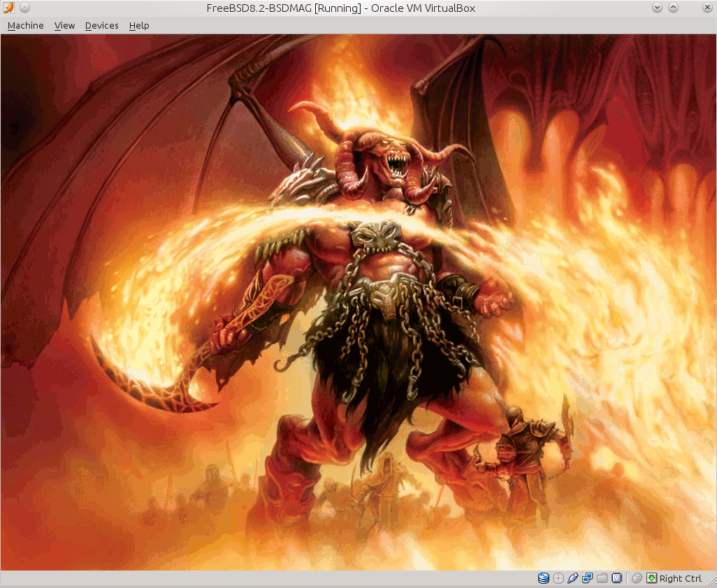Close the VirtualBox window
Screen dimensions: 717x588
[x=707, y=7]
